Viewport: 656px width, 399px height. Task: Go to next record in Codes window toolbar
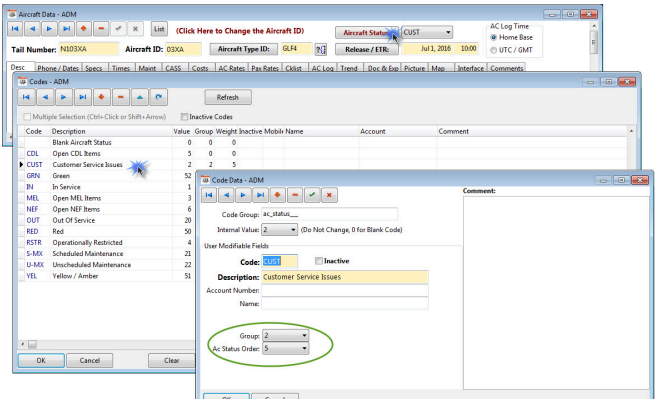tap(64, 97)
